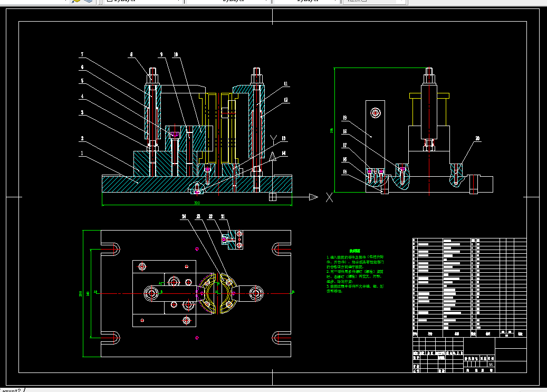Viewport: 547px width, 392px height.
Task: Select the title block in bottom right
Action: [469, 355]
